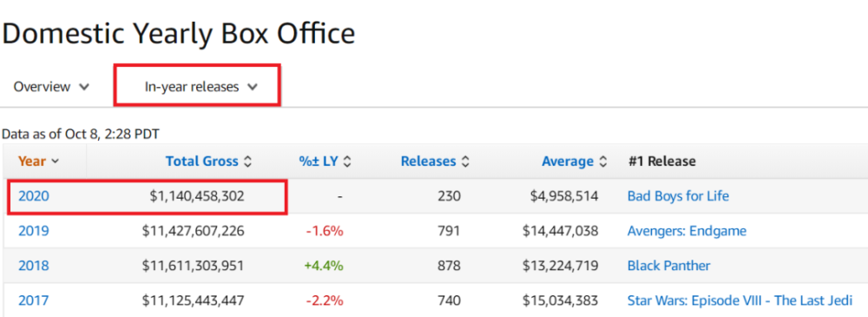Click the 791 releases count
The image size is (868, 317).
pyautogui.click(x=449, y=230)
